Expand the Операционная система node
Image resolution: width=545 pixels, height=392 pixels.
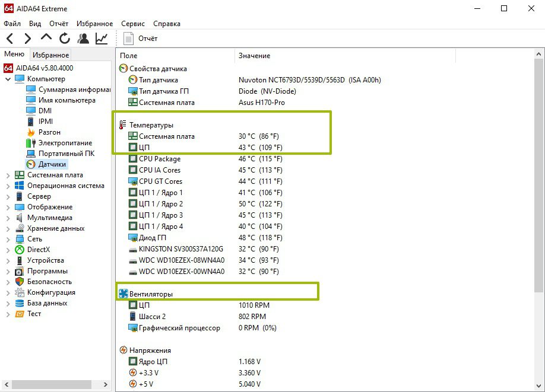point(8,186)
